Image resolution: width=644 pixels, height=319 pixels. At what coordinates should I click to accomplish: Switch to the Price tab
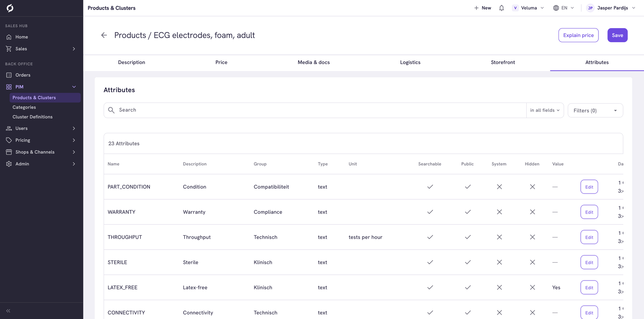click(221, 63)
